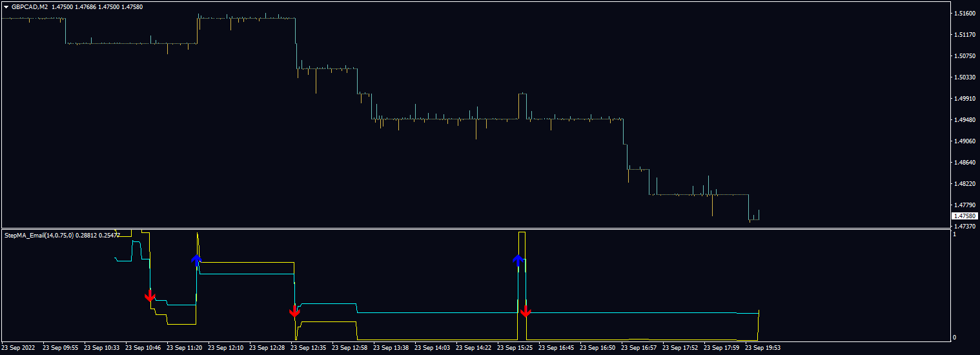Select the blue up arrow signal near 15:25

(518, 259)
